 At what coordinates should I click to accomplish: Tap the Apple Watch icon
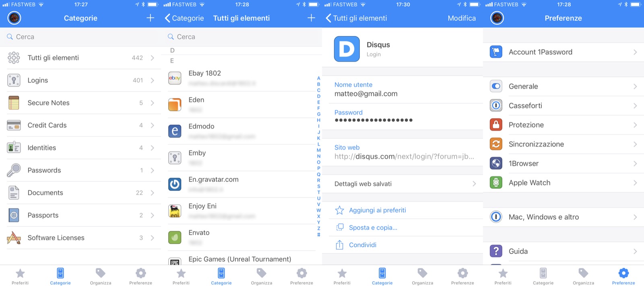point(496,183)
